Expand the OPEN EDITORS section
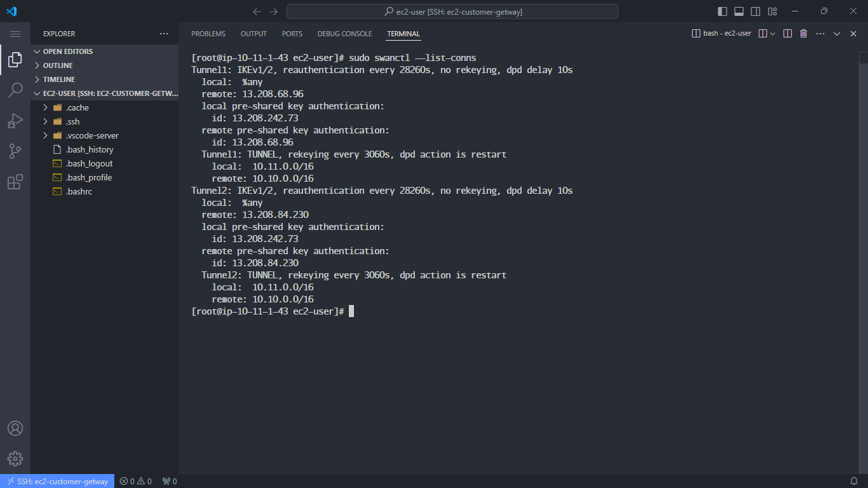This screenshot has width=868, height=488. pos(67,51)
